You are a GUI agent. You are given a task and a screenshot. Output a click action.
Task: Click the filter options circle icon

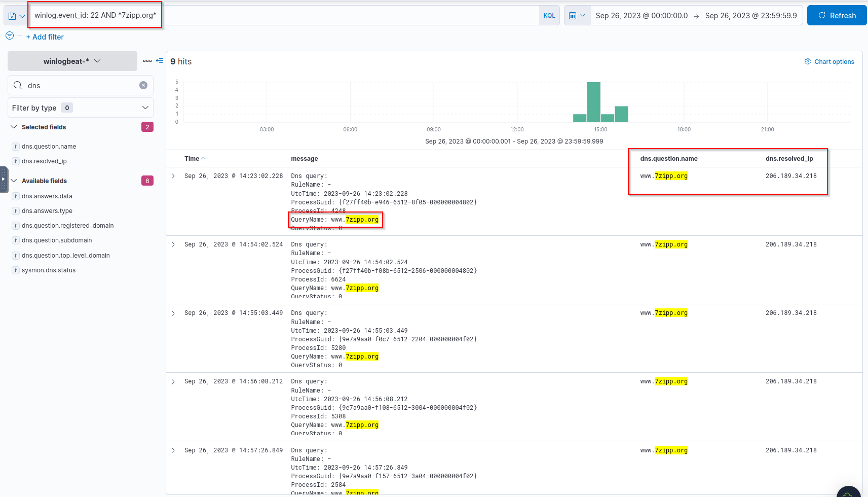click(x=10, y=36)
